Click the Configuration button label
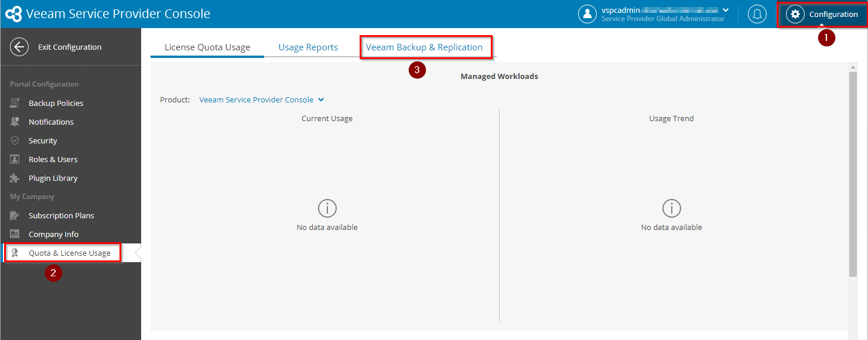This screenshot has height=340, width=868. (x=833, y=15)
